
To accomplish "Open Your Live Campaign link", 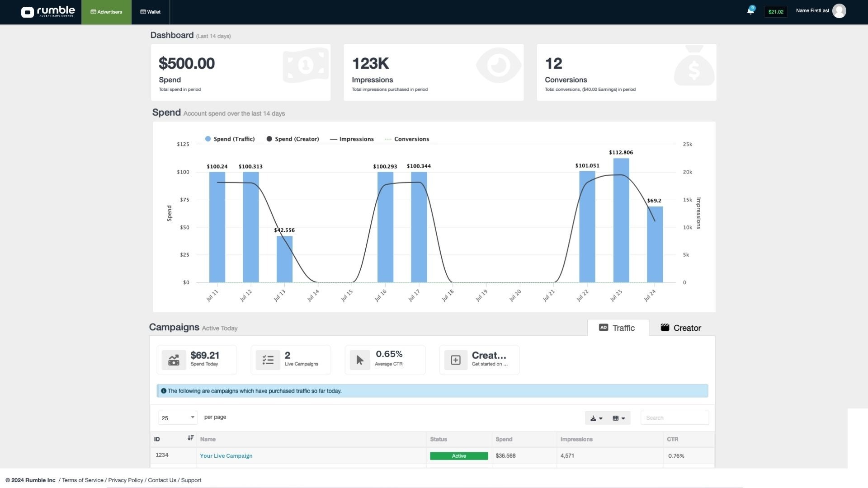I will pos(226,456).
